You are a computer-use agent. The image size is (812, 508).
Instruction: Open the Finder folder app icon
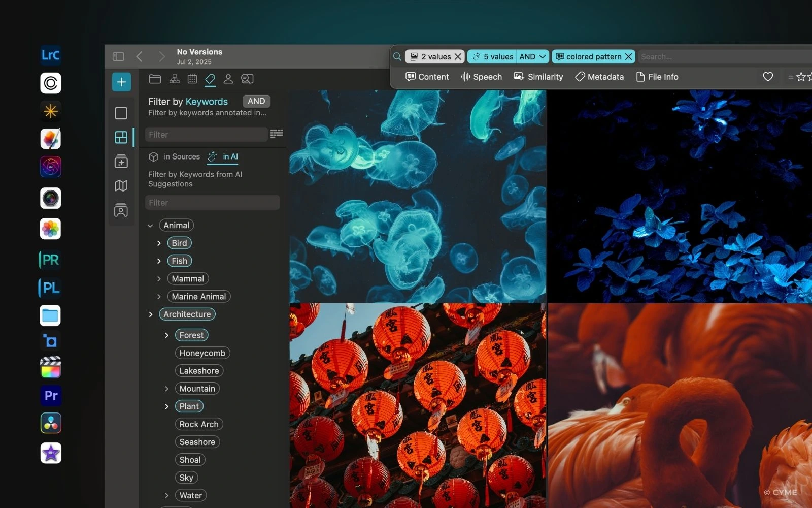pos(51,315)
